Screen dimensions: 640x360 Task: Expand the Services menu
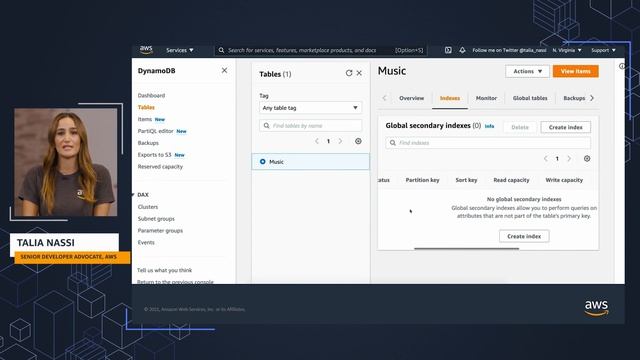(x=180, y=50)
